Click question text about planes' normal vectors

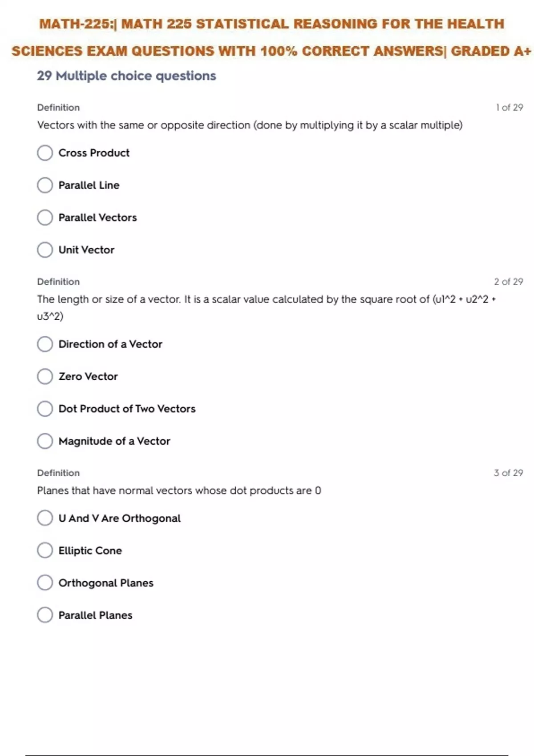tap(179, 491)
